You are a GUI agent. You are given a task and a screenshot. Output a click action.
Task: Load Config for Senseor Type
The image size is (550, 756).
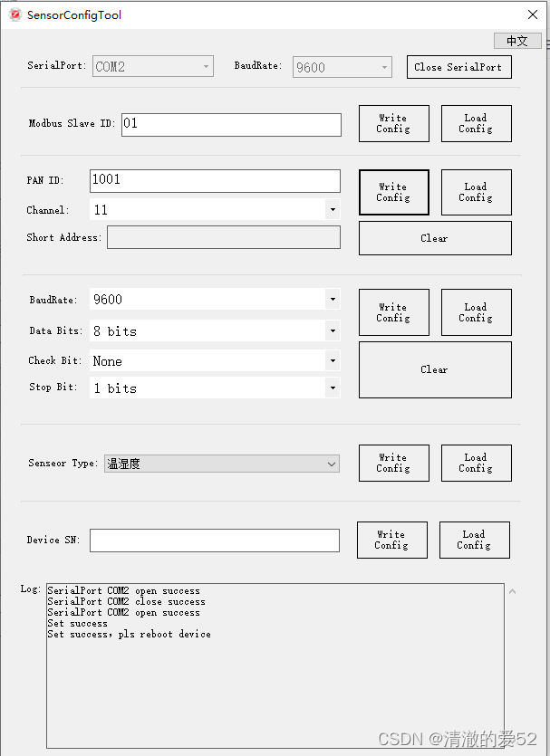point(477,463)
